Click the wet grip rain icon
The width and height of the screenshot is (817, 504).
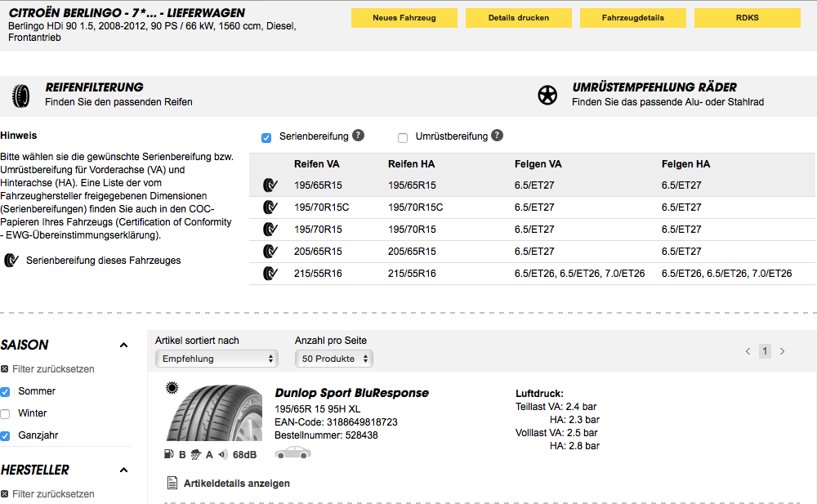pyautogui.click(x=196, y=454)
